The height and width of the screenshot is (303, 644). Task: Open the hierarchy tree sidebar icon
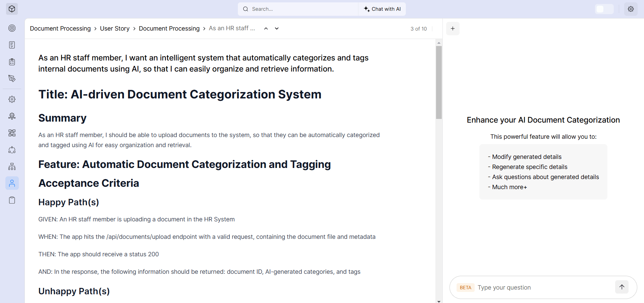[12, 167]
